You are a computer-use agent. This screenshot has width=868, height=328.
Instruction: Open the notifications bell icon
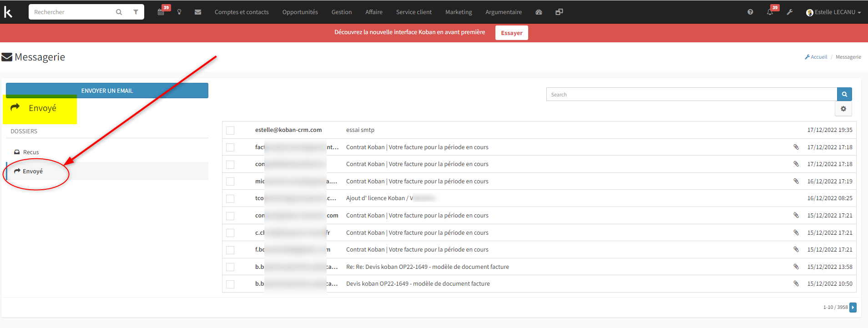pyautogui.click(x=770, y=12)
